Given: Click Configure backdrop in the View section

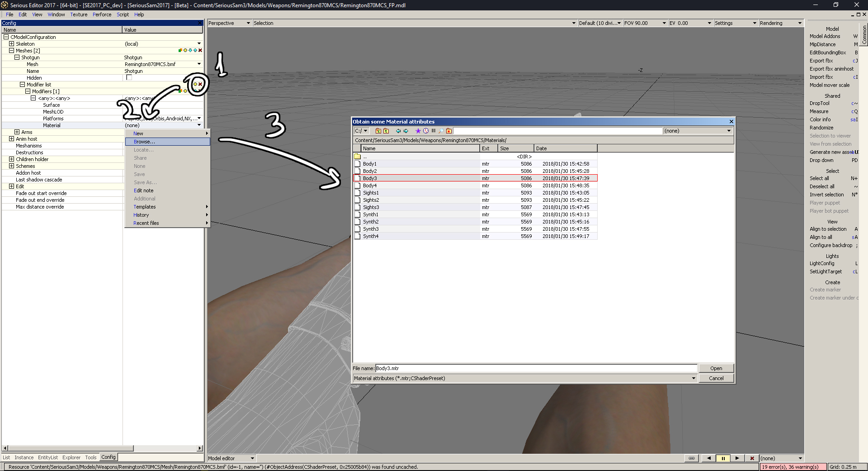Looking at the screenshot, I should pos(831,245).
